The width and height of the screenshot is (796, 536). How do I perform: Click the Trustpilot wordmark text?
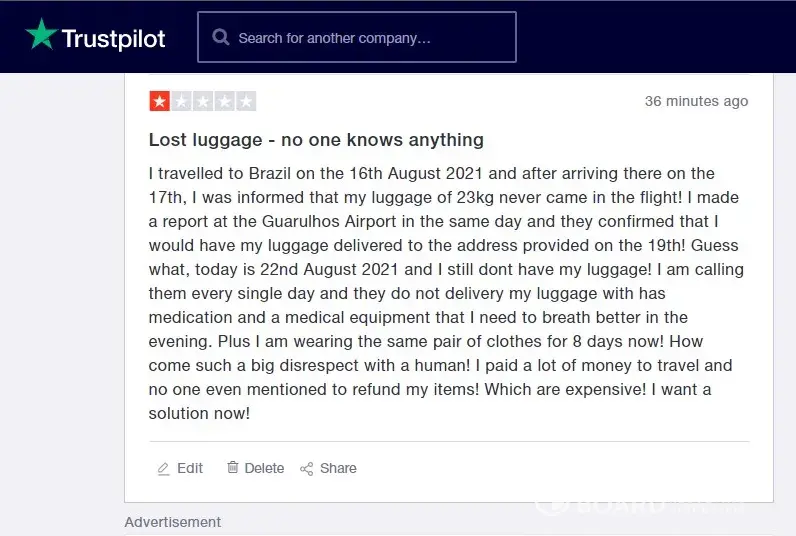pyautogui.click(x=113, y=39)
